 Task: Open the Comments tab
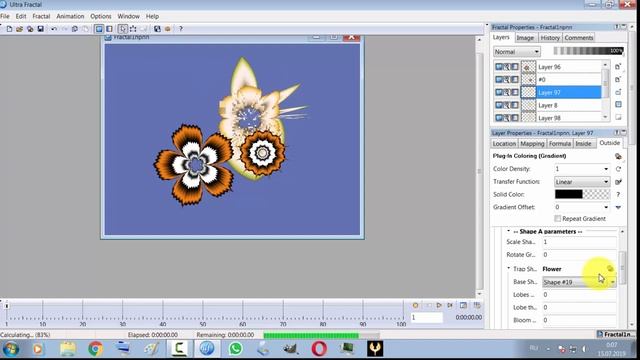click(579, 38)
